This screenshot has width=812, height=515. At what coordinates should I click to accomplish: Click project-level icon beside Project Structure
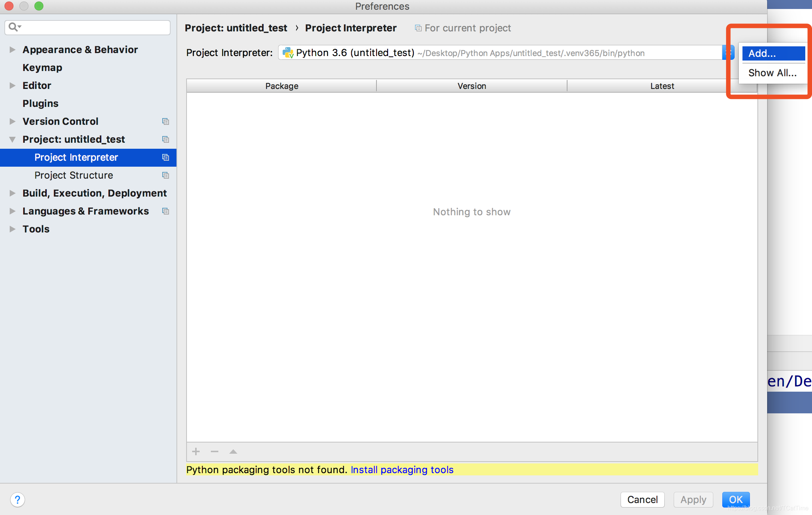tap(166, 175)
